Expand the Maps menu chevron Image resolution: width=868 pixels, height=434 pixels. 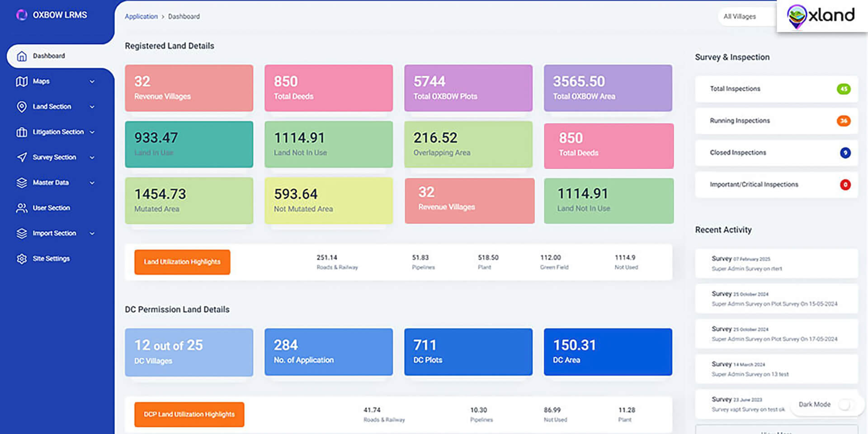92,82
